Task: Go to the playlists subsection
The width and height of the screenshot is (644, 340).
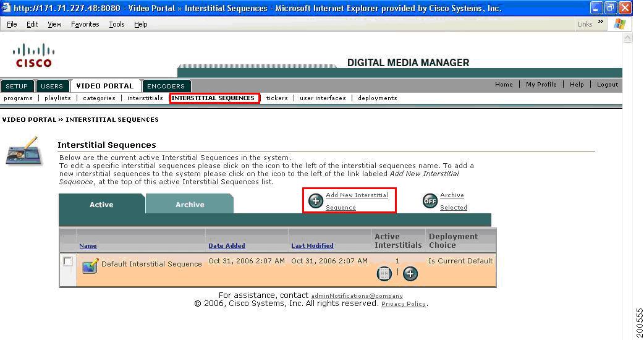Action: (x=57, y=98)
